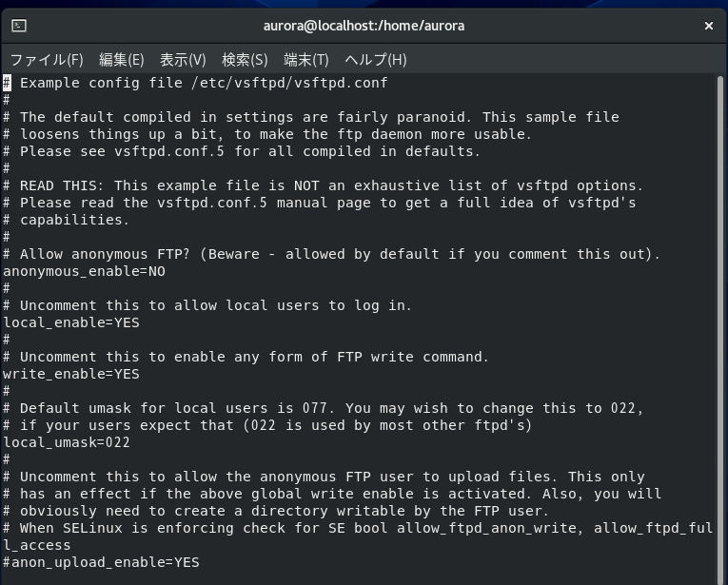Place cursor on write_enable=YES line
This screenshot has height=585, width=728.
point(71,374)
